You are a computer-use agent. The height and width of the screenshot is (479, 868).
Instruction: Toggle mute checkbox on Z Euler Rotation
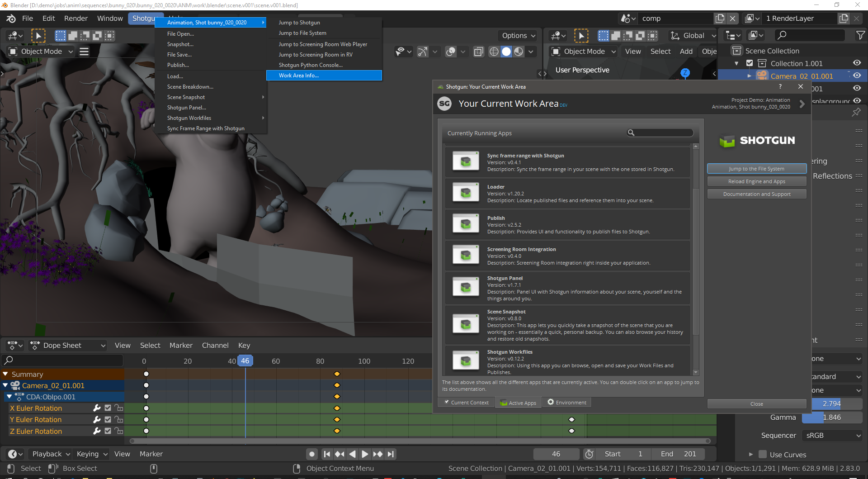pos(108,431)
